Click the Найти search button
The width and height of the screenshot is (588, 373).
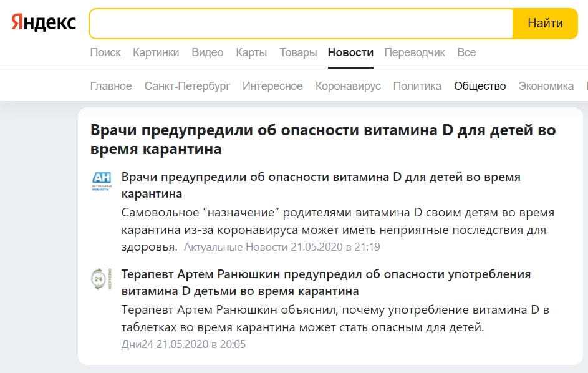[545, 24]
